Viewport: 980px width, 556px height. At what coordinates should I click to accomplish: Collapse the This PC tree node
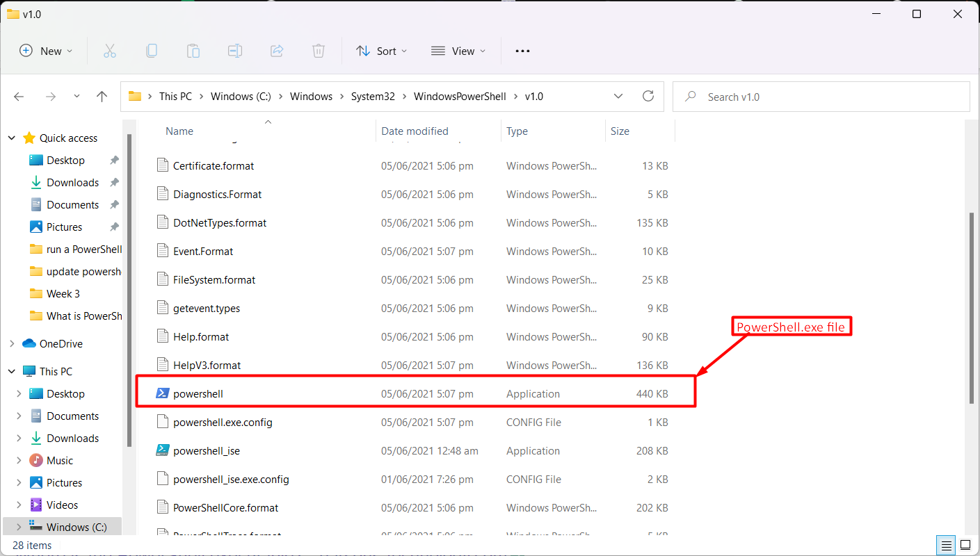[12, 371]
